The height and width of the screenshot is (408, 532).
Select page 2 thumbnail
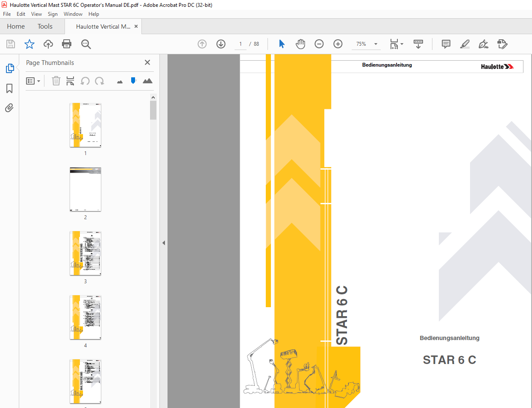[x=85, y=189]
